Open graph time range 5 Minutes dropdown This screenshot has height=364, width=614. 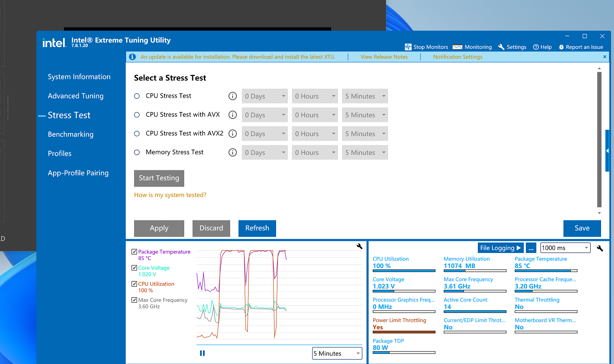337,353
